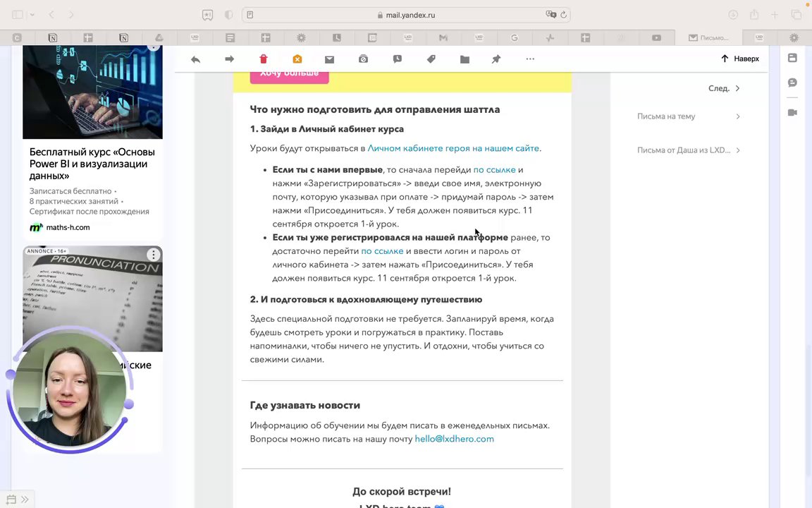This screenshot has width=812, height=508.
Task: Open «по ссылке» link in the second bullet
Action: (382, 251)
